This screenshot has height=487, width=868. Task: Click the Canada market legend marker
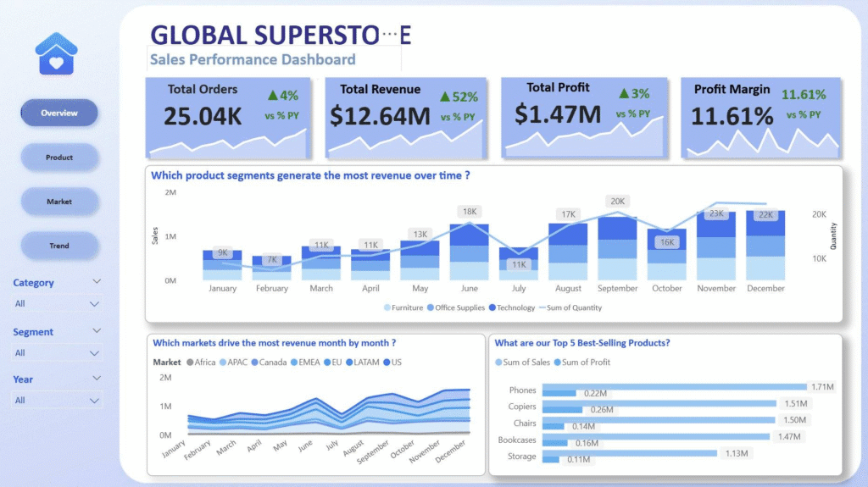pos(254,362)
